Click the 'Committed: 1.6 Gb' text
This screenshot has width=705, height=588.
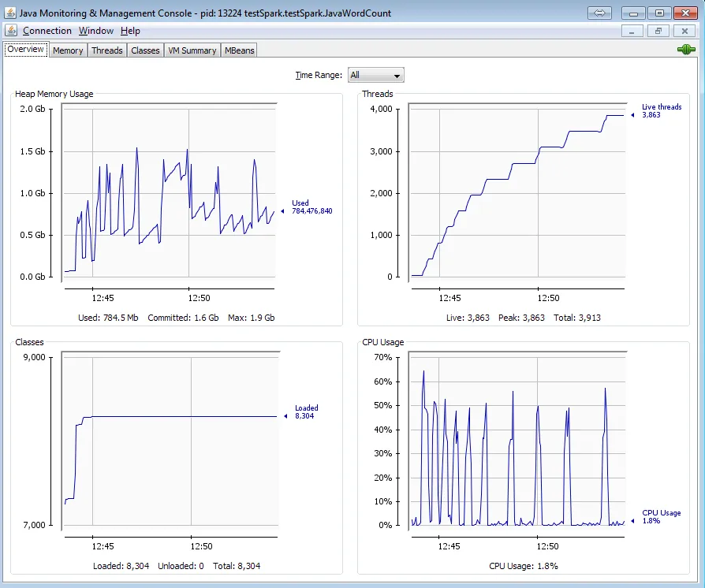pos(183,318)
